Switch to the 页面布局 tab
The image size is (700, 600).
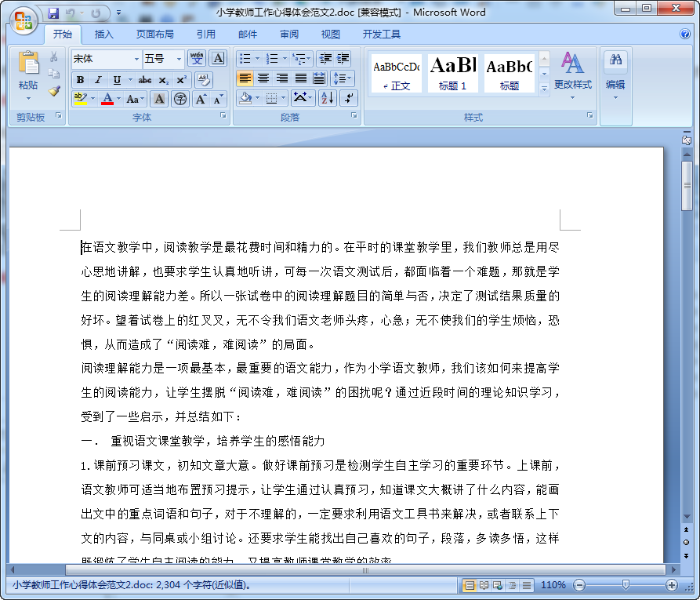(155, 35)
